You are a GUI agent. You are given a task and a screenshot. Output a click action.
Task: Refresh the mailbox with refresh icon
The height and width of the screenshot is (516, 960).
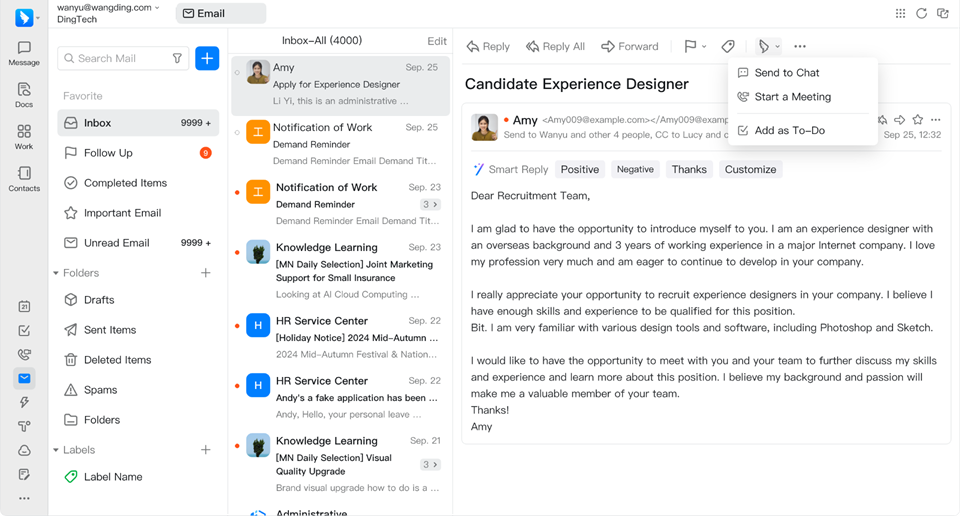pyautogui.click(x=921, y=13)
